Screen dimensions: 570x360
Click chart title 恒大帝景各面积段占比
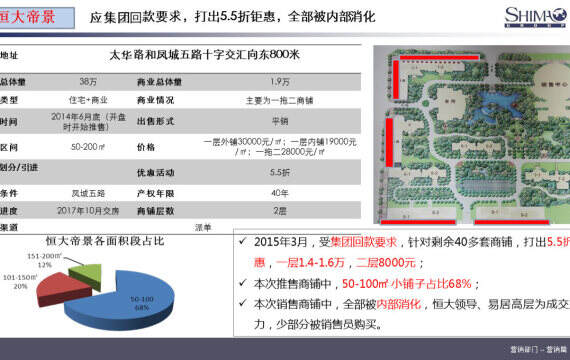pyautogui.click(x=105, y=241)
